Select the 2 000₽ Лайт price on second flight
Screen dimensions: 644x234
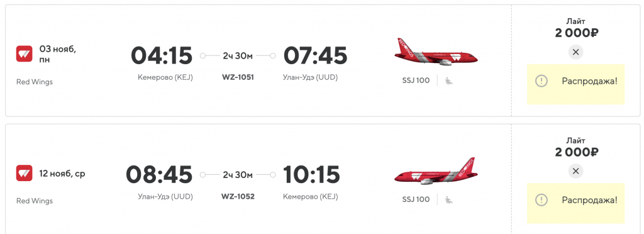(576, 152)
